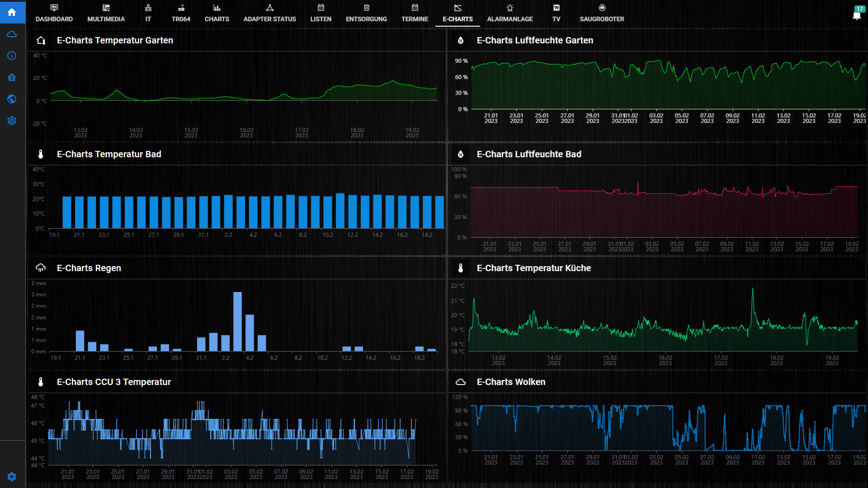Switch to the SAUGROBOTER tab
This screenshot has height=488, width=868.
pos(602,19)
